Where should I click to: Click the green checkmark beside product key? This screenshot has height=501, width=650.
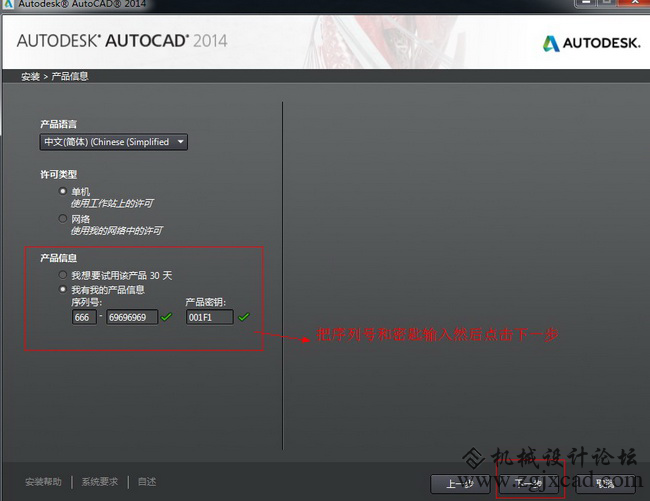click(244, 317)
